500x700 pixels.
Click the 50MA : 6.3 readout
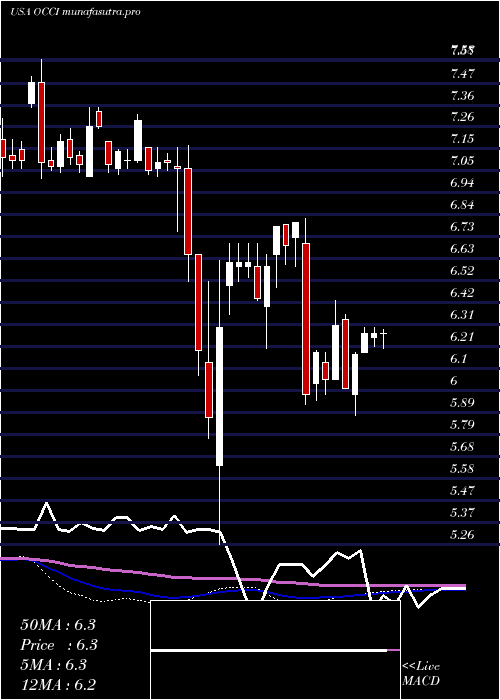point(58,625)
